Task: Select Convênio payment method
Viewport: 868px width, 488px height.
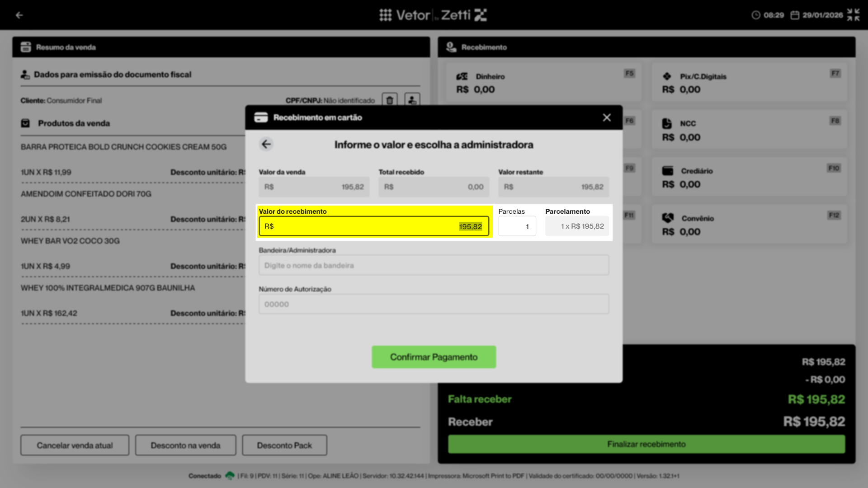Action: click(x=749, y=225)
